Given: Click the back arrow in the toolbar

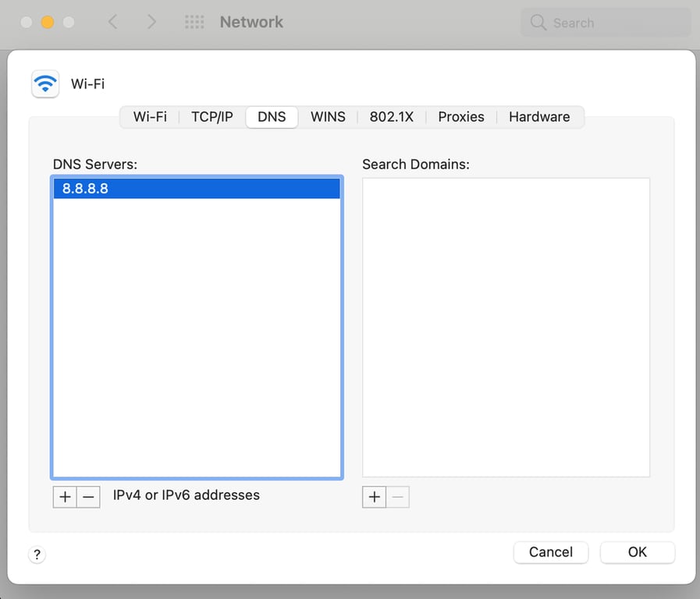Looking at the screenshot, I should click(x=112, y=22).
